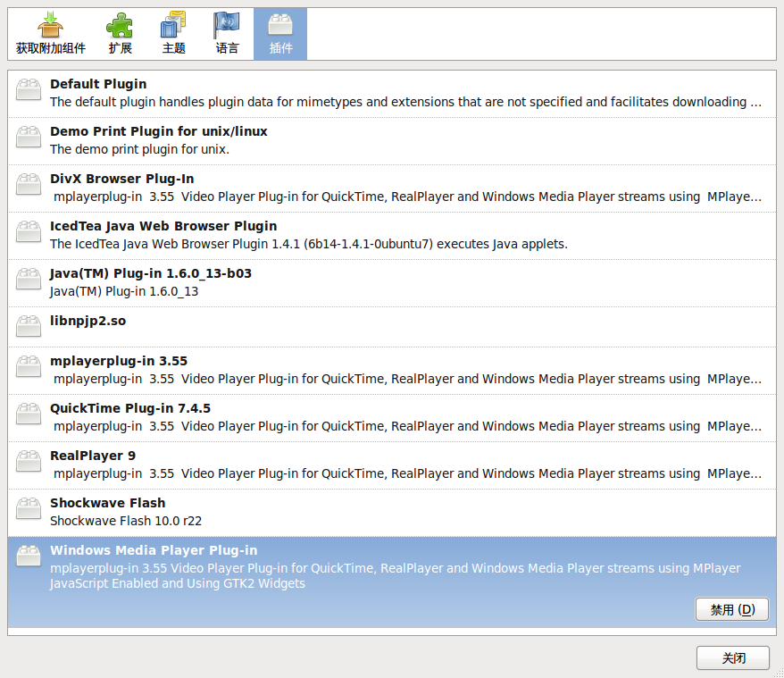This screenshot has height=678, width=784.
Task: Select Demo Print Plugin for unix/linux title
Action: (x=159, y=131)
